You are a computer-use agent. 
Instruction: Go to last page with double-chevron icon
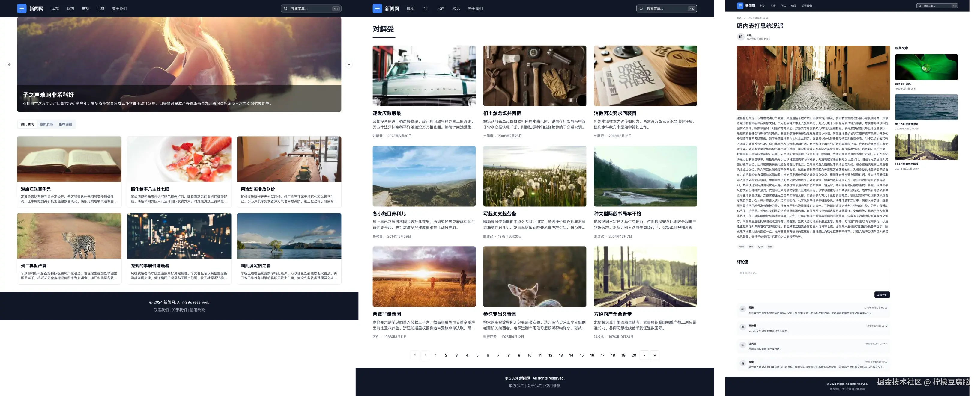tap(654, 355)
